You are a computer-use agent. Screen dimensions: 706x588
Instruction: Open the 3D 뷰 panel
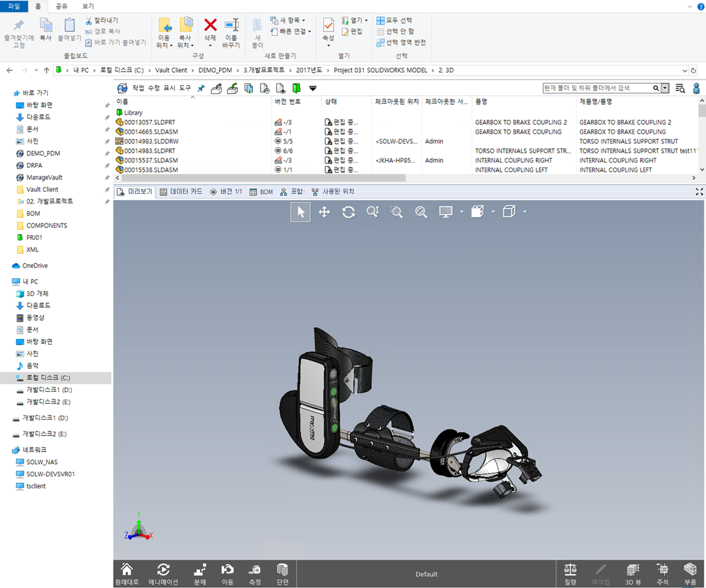(x=633, y=574)
